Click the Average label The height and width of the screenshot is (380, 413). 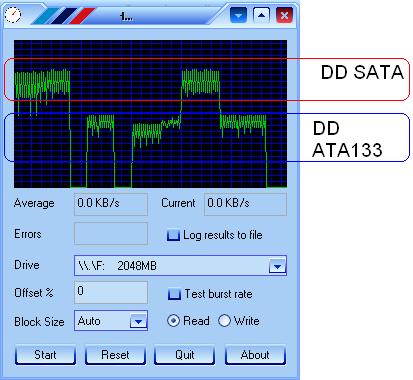(x=34, y=203)
